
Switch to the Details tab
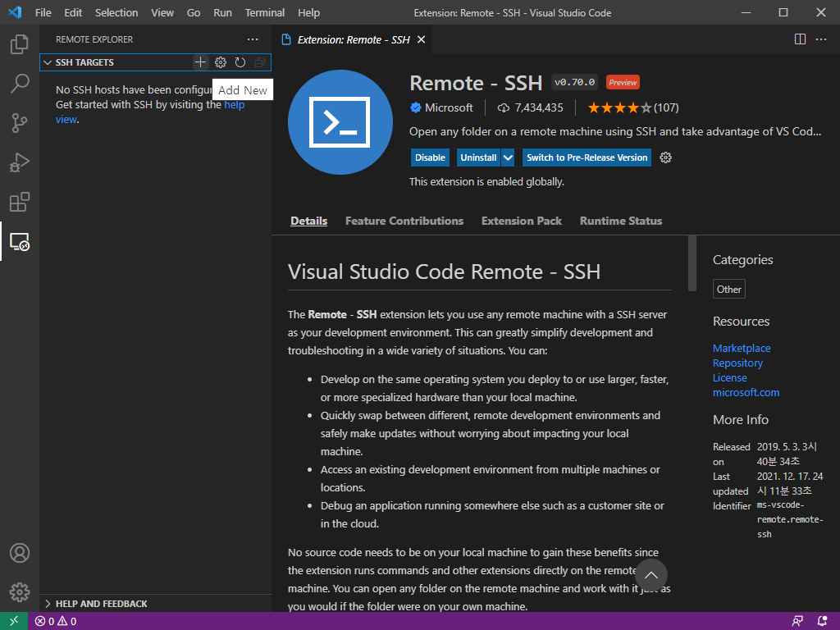pyautogui.click(x=308, y=221)
